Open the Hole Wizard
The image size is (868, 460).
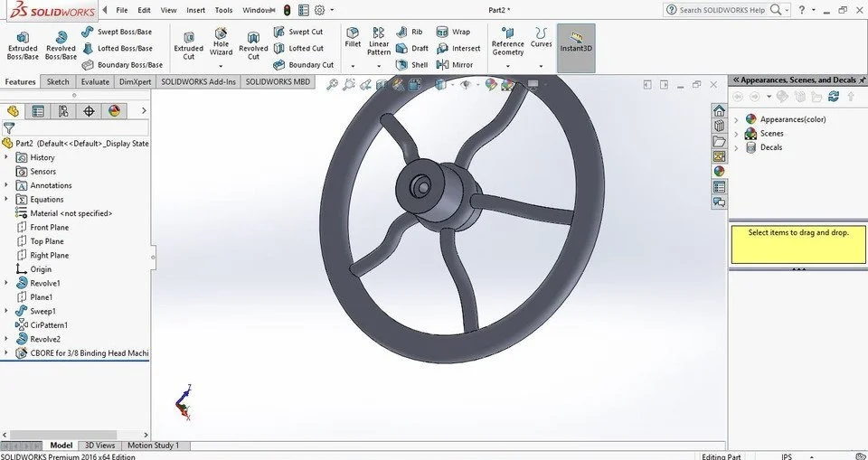point(221,42)
